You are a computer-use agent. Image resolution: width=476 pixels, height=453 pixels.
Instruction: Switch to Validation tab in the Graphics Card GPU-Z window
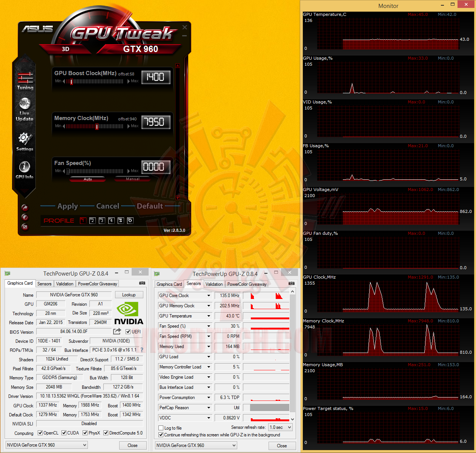65,284
